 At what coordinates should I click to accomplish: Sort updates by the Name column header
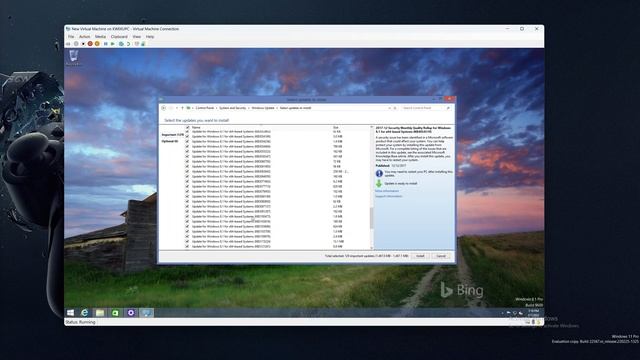click(x=196, y=127)
